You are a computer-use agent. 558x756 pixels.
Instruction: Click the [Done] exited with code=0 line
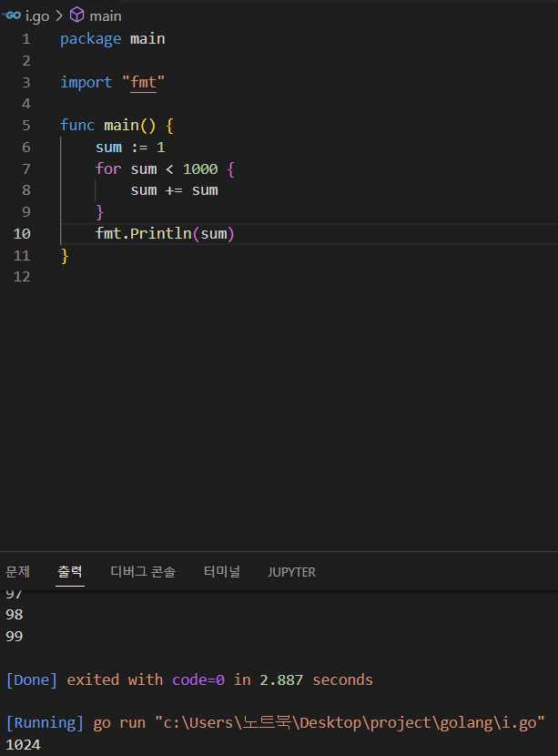point(189,679)
